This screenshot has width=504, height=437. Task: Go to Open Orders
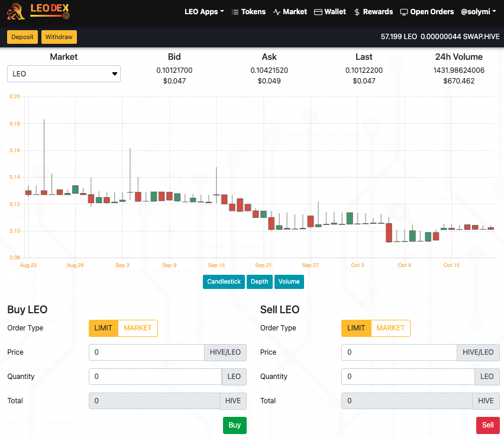coord(427,12)
